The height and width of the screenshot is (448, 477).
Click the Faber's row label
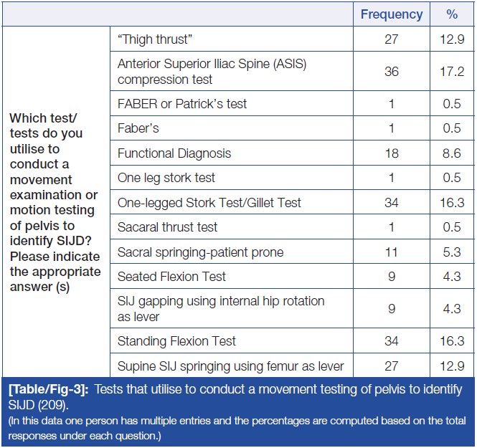[x=138, y=128]
